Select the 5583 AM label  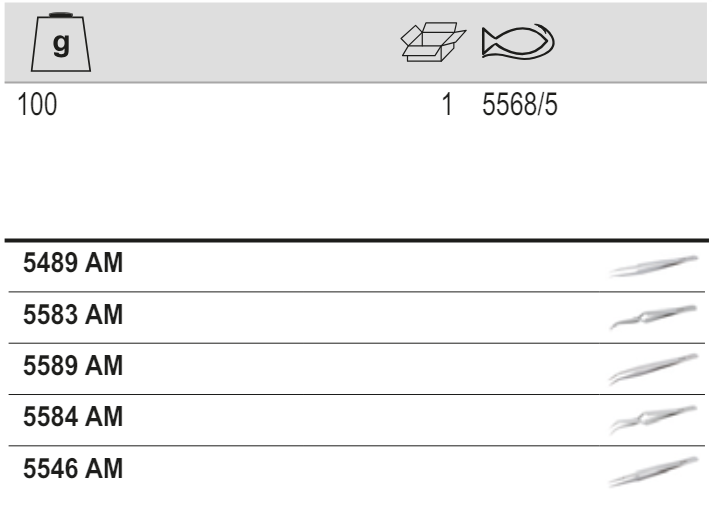coord(71,316)
